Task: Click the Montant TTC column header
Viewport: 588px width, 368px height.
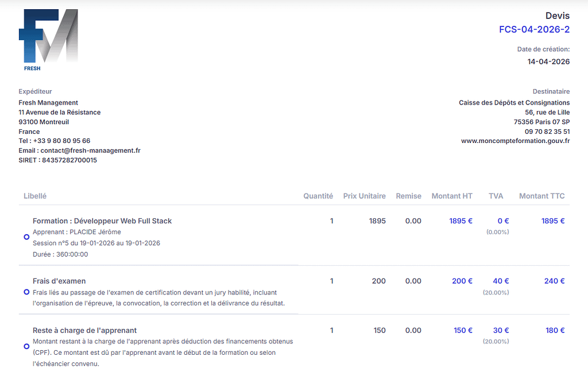Action: click(541, 196)
